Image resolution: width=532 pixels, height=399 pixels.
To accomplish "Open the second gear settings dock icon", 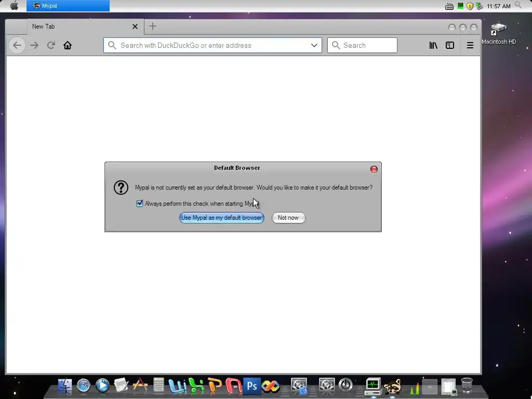I will coord(327,386).
